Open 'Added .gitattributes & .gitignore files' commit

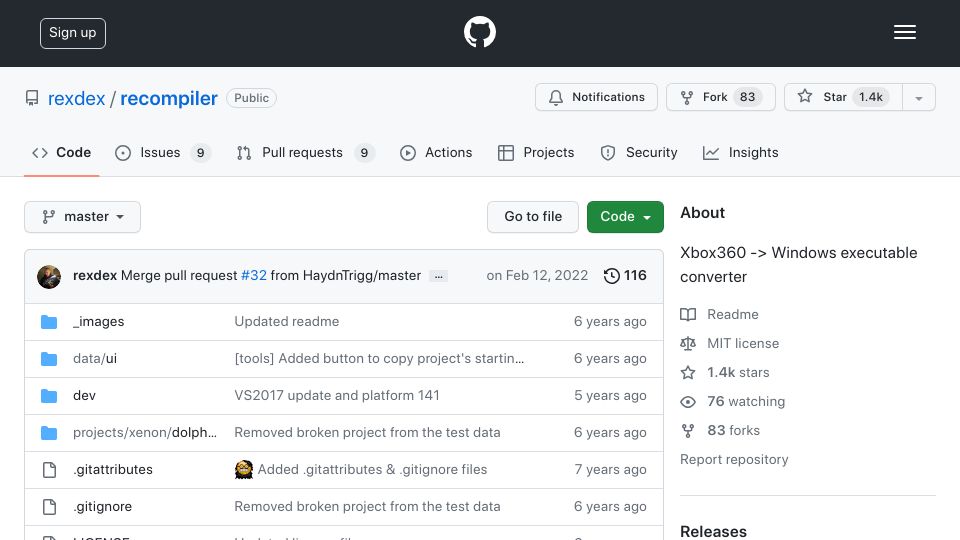(x=372, y=470)
